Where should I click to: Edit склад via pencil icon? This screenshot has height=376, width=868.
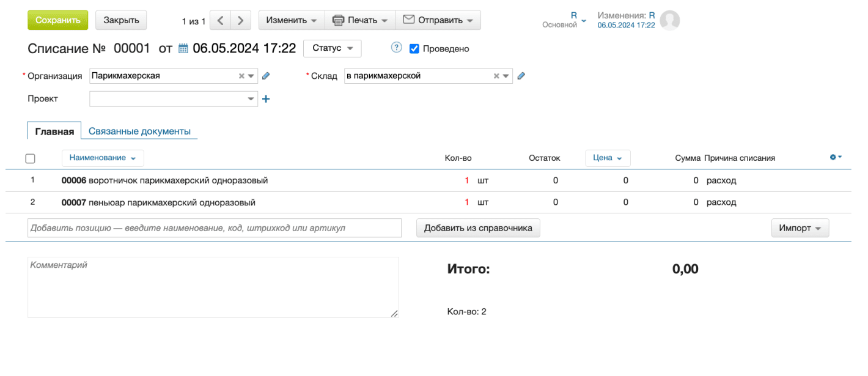click(x=521, y=75)
